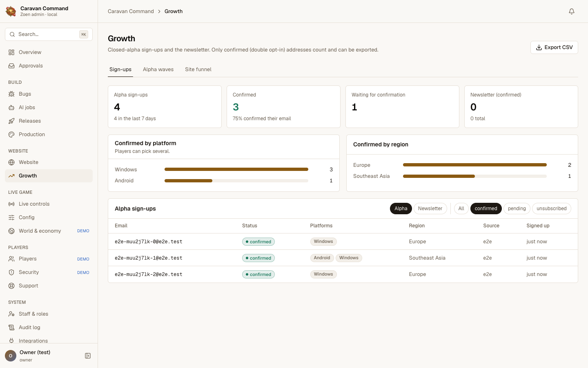Select the Security shield icon

[x=11, y=272]
